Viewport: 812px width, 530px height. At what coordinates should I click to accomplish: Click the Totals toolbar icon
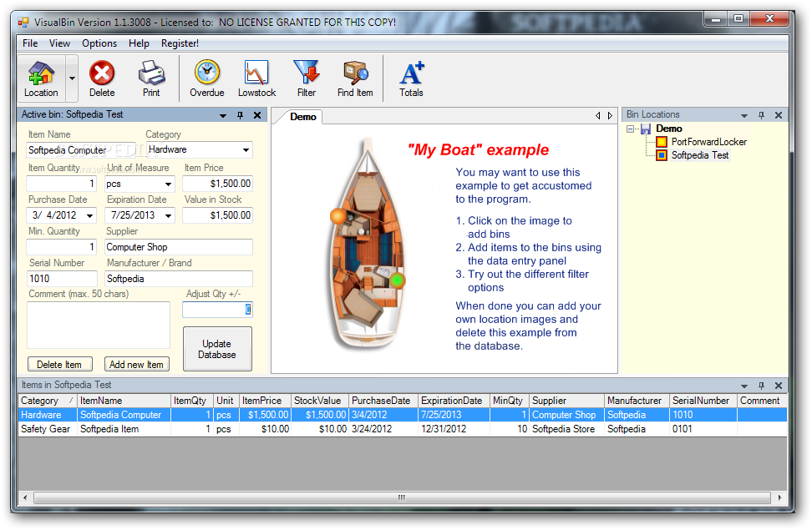pyautogui.click(x=411, y=78)
